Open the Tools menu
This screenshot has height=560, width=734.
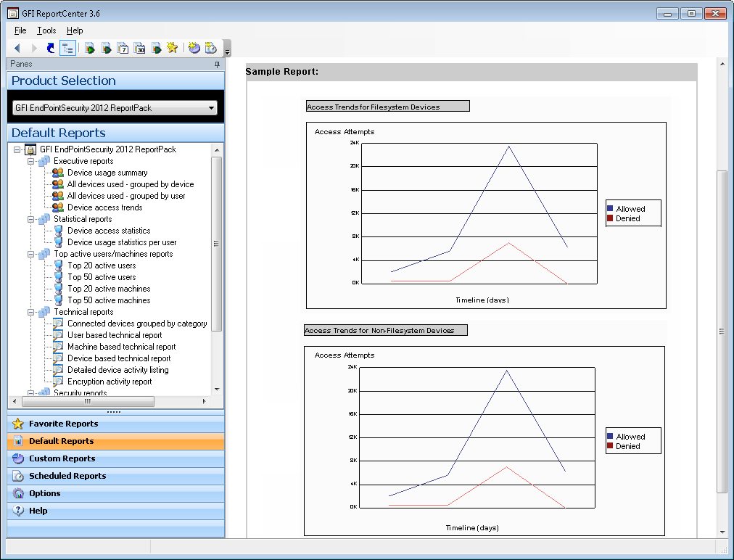(x=46, y=30)
